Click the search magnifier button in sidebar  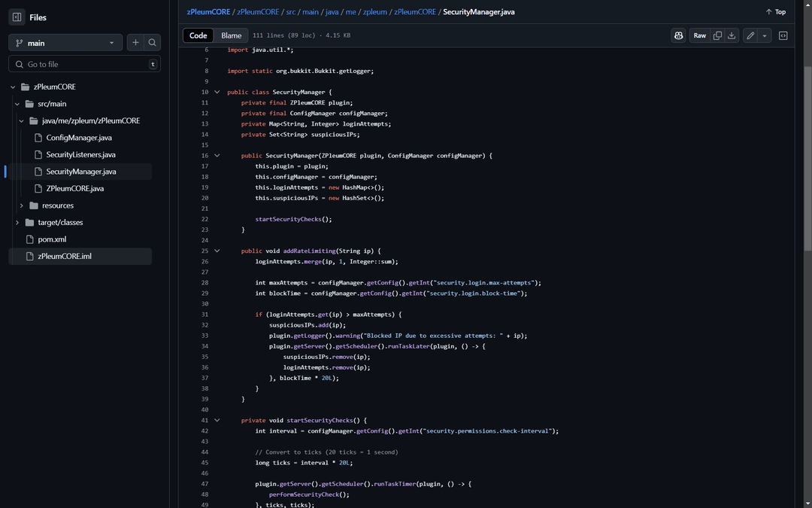click(152, 43)
